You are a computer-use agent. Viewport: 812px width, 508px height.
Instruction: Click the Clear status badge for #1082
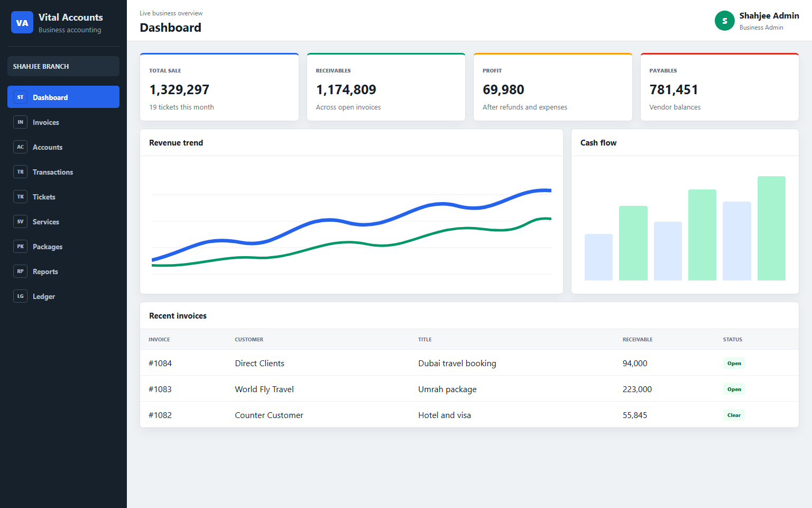pos(734,415)
